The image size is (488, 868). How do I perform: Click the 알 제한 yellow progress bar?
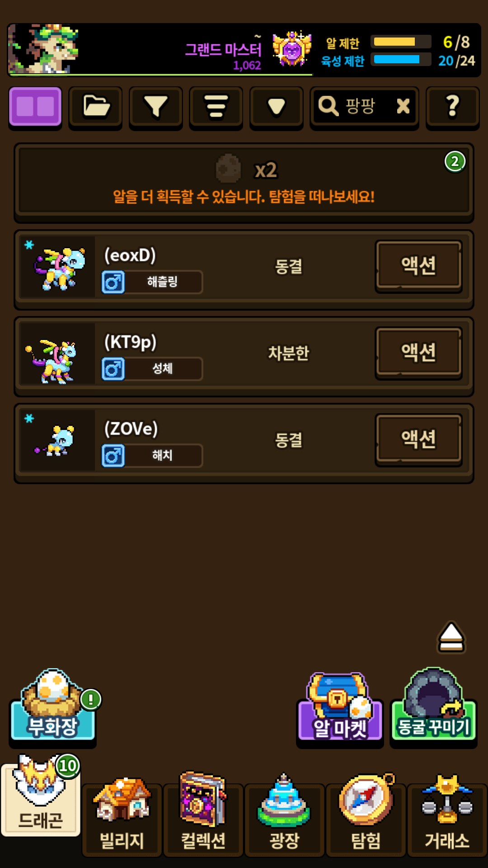(401, 42)
